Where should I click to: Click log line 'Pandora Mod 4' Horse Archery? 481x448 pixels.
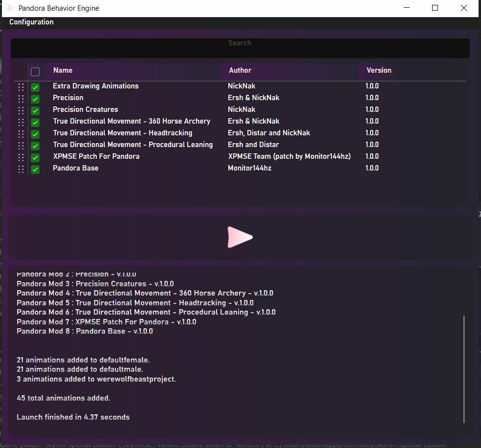[145, 293]
